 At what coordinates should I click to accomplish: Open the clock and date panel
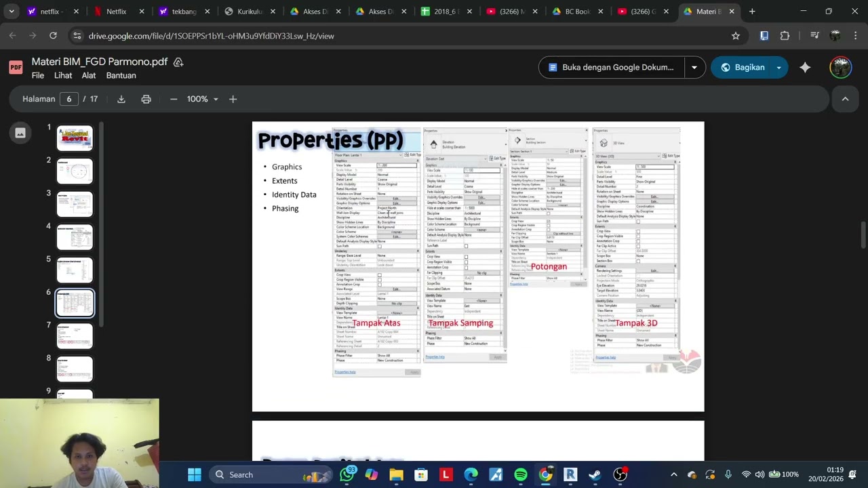[x=825, y=474]
